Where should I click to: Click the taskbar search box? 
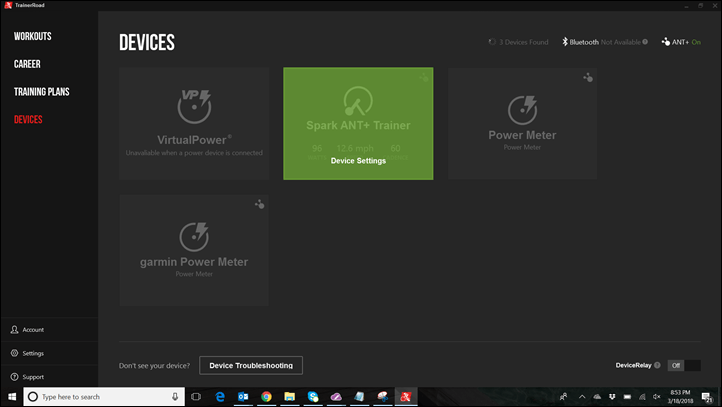104,396
